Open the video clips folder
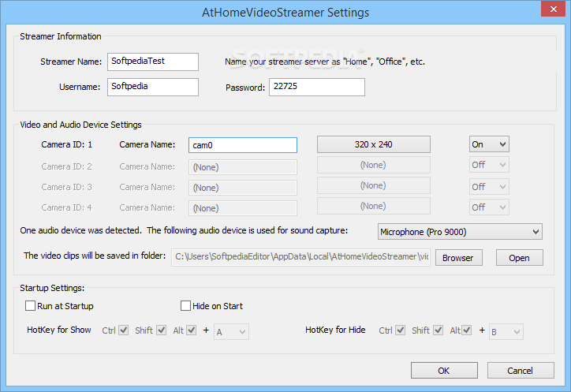Viewport: 571px width, 392px height. click(519, 258)
